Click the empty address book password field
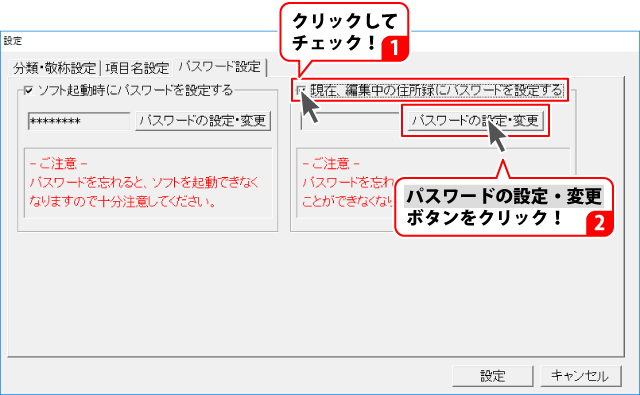This screenshot has width=640, height=395. pos(350,121)
